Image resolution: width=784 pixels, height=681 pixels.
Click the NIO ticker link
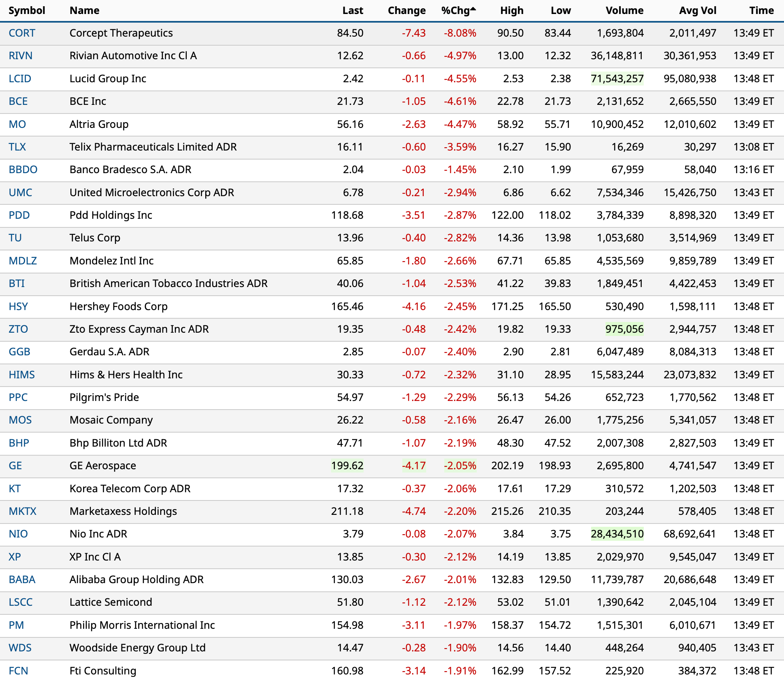click(18, 534)
